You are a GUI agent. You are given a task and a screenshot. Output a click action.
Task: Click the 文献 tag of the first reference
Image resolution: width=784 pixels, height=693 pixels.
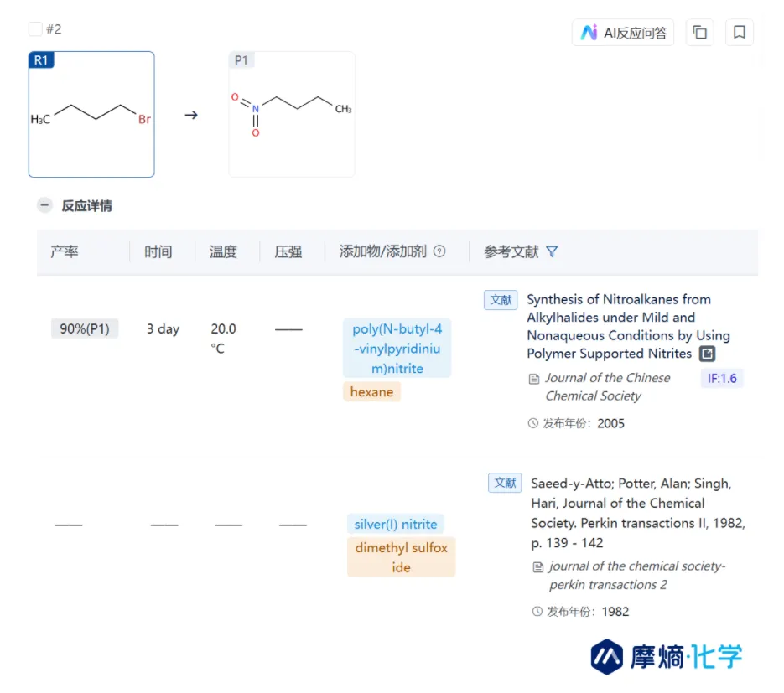click(x=501, y=300)
